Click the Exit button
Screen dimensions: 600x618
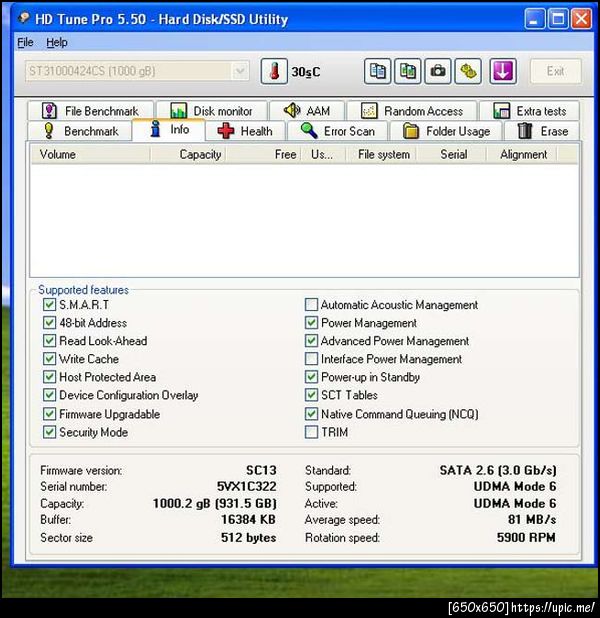click(x=555, y=71)
